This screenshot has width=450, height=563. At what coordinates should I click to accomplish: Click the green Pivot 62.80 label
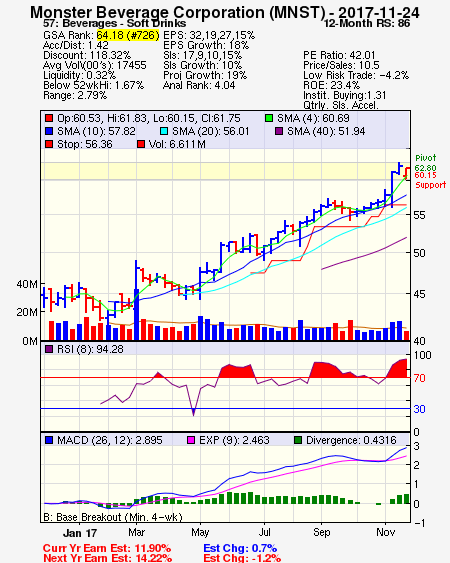coord(426,163)
